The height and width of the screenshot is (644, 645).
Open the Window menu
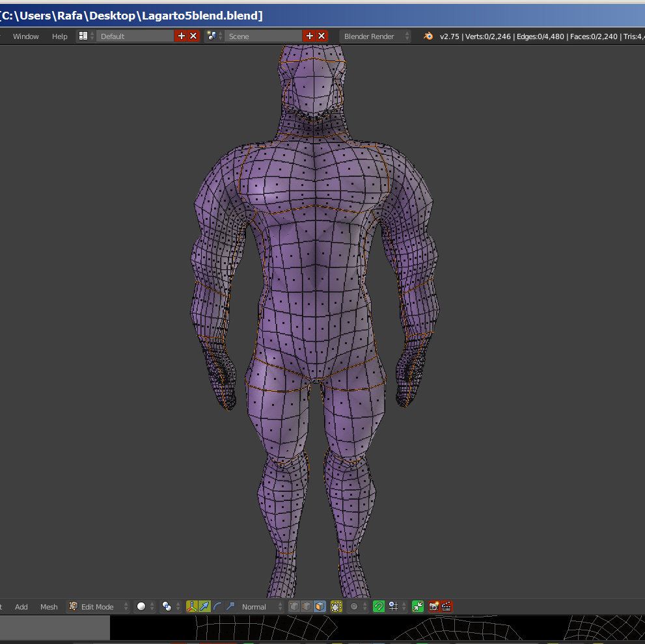[x=26, y=36]
